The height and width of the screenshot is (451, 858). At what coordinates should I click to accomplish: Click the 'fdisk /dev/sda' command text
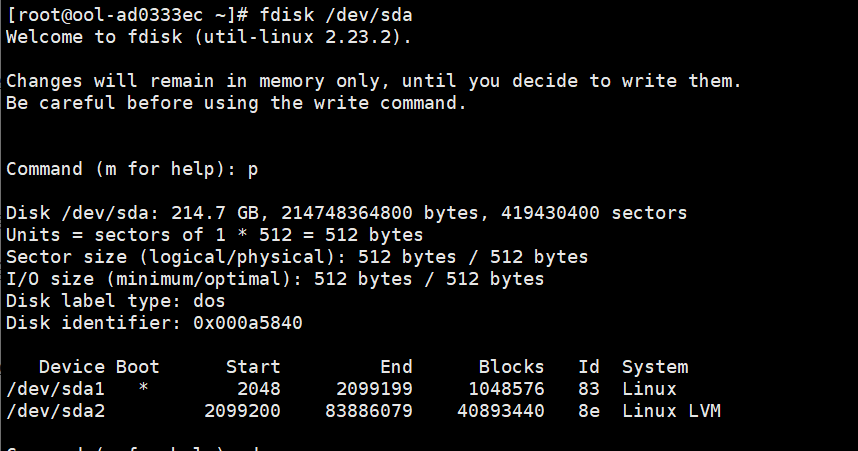click(341, 15)
